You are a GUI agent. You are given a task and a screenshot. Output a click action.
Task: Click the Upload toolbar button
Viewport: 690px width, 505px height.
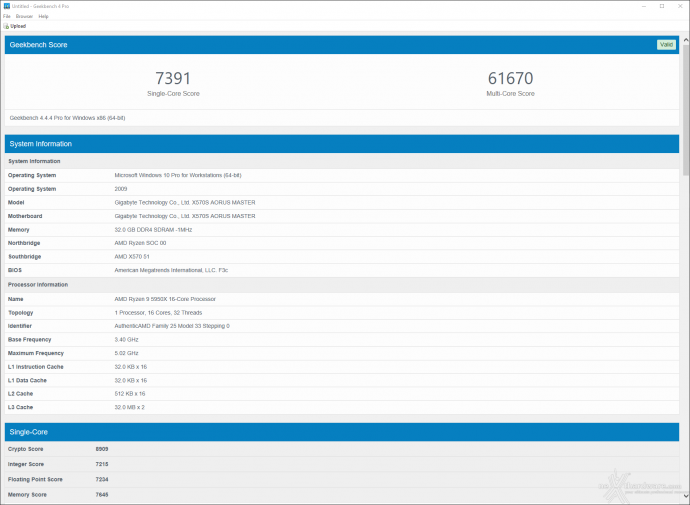pyautogui.click(x=15, y=26)
